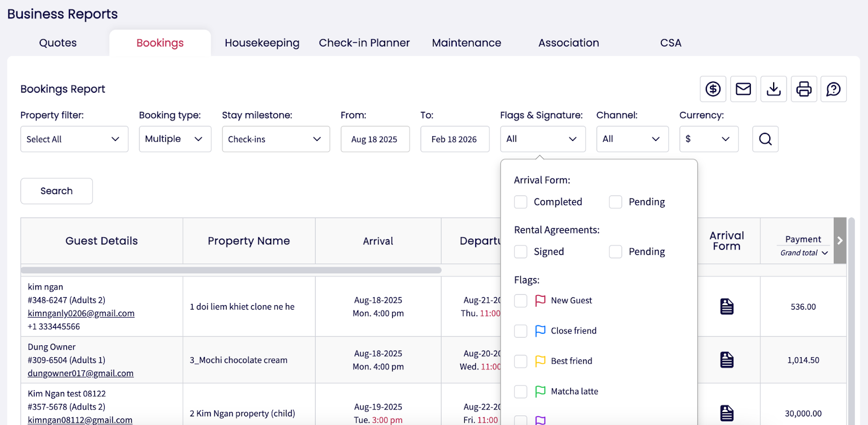Open arrival form document for Dung Owner

[x=727, y=360]
